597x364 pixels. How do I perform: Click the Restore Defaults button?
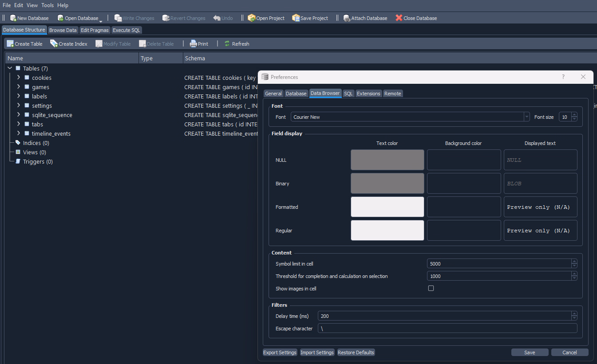coord(356,352)
